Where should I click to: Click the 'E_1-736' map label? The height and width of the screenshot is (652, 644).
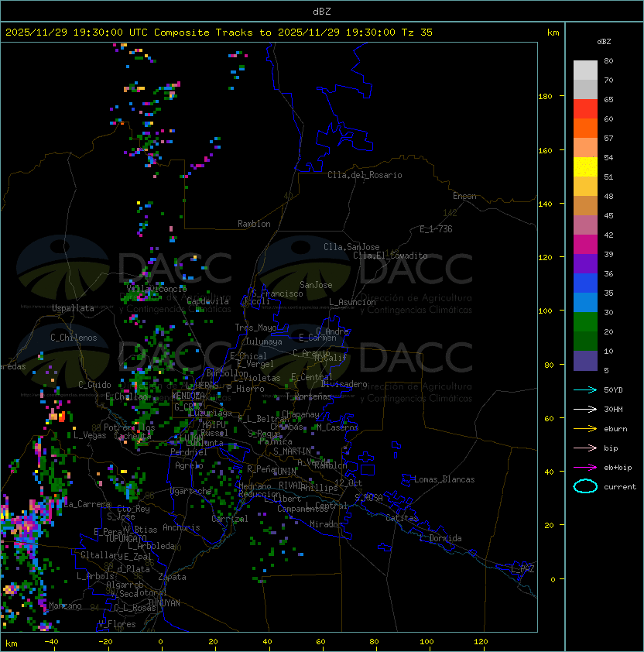tap(436, 229)
